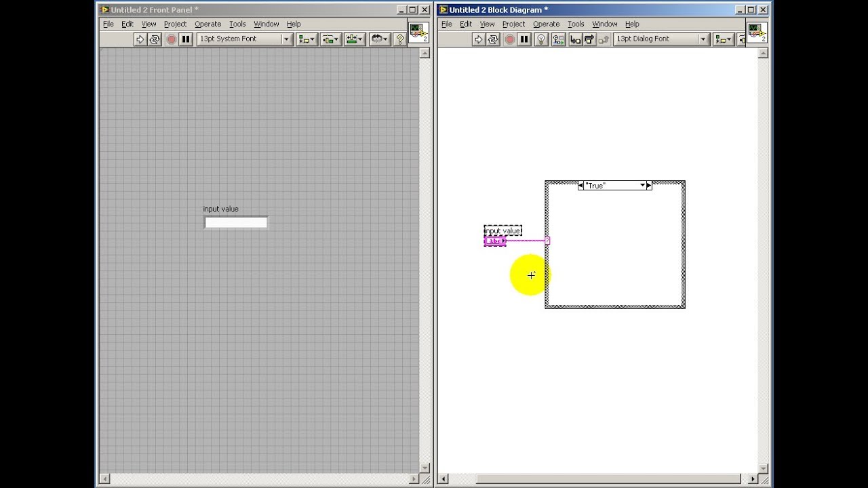The image size is (868, 488).
Task: Open Resize Objects menu in Front Panel
Action: [x=354, y=39]
